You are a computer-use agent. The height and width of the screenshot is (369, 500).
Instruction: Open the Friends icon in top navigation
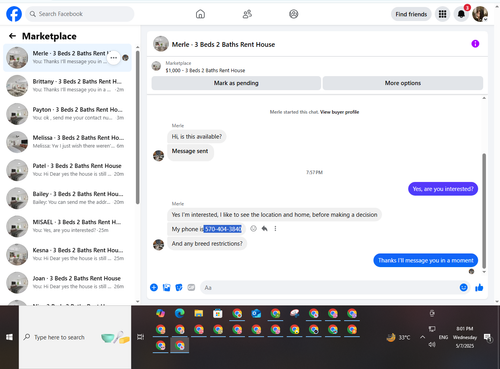(247, 14)
